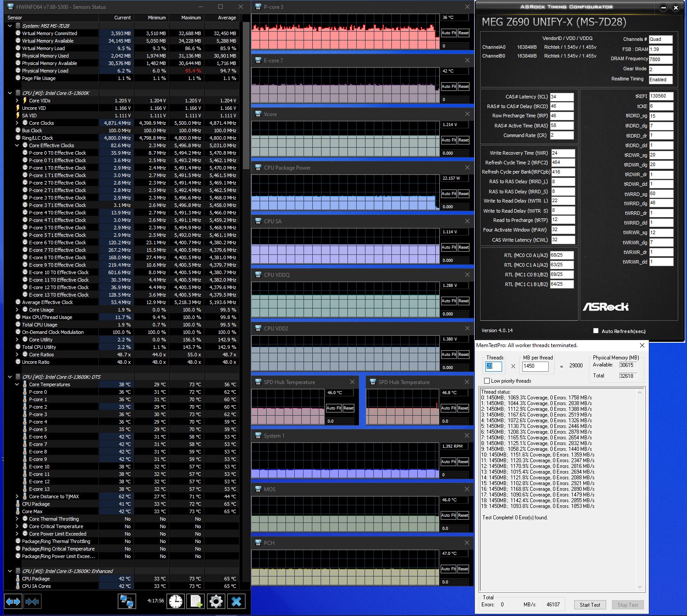This screenshot has height=616, width=687.
Task: Toggle the Low priority threads checkbox
Action: pos(487,381)
